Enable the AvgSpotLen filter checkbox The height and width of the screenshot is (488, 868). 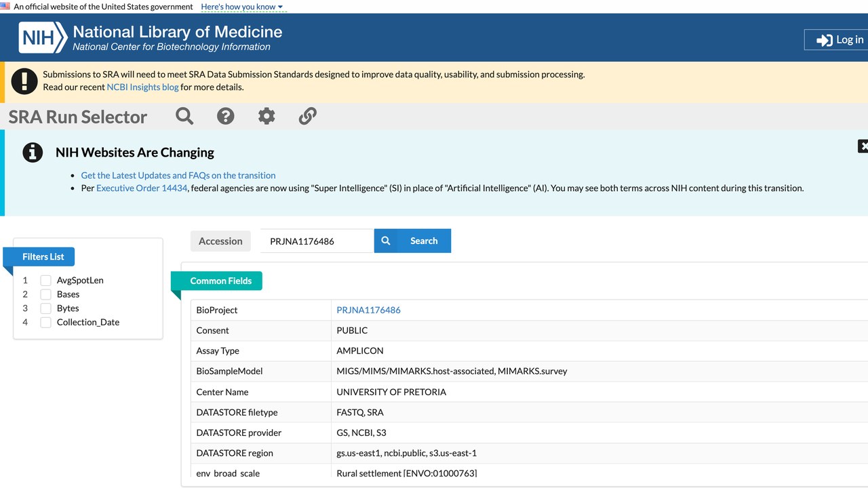(45, 280)
